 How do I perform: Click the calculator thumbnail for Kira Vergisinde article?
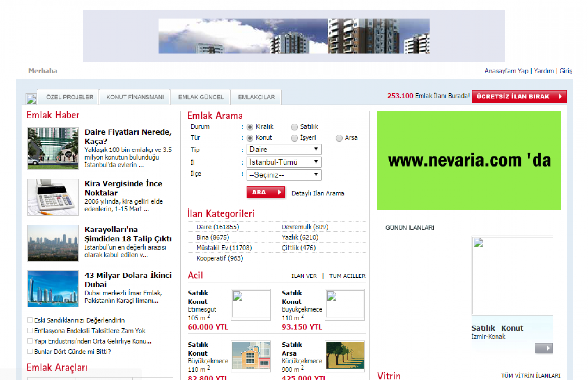53,197
